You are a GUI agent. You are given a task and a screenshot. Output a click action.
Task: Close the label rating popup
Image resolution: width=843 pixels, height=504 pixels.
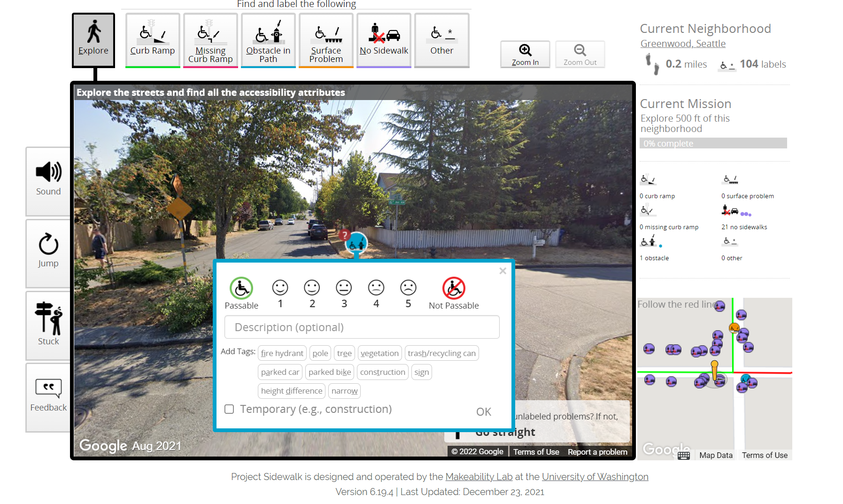click(503, 271)
